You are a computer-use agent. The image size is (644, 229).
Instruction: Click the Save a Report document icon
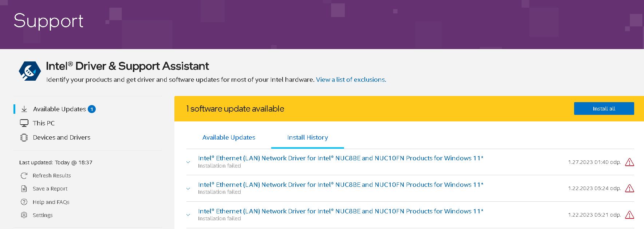tap(24, 189)
